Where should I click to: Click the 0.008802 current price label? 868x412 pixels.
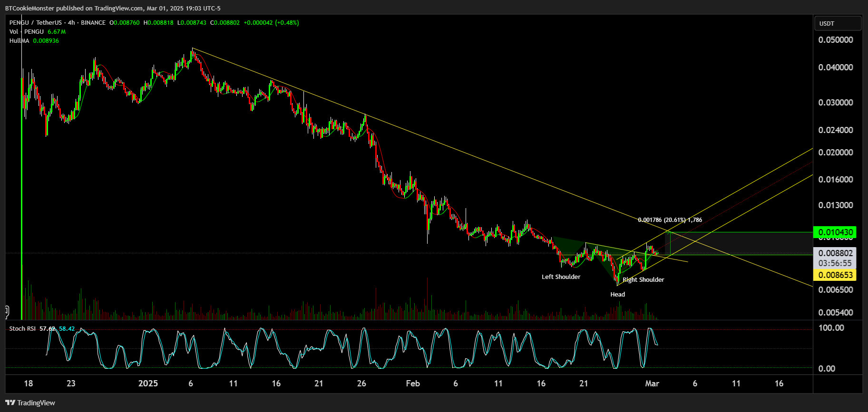coord(835,253)
